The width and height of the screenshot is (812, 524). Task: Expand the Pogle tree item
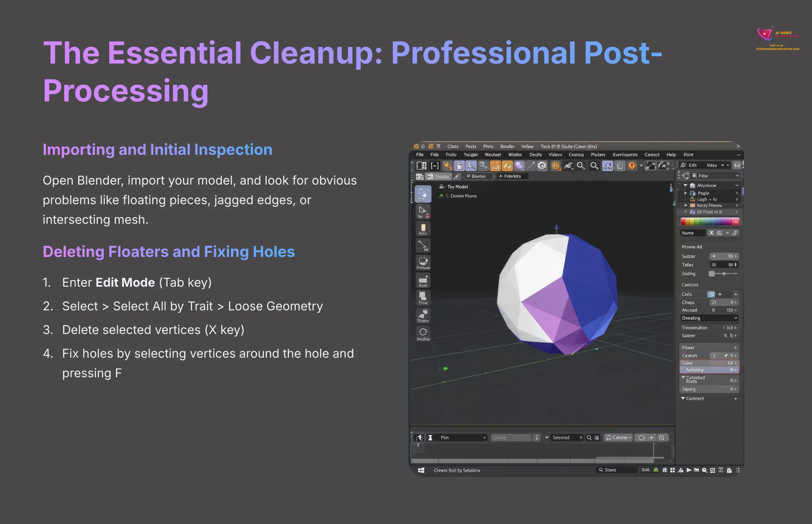[686, 193]
